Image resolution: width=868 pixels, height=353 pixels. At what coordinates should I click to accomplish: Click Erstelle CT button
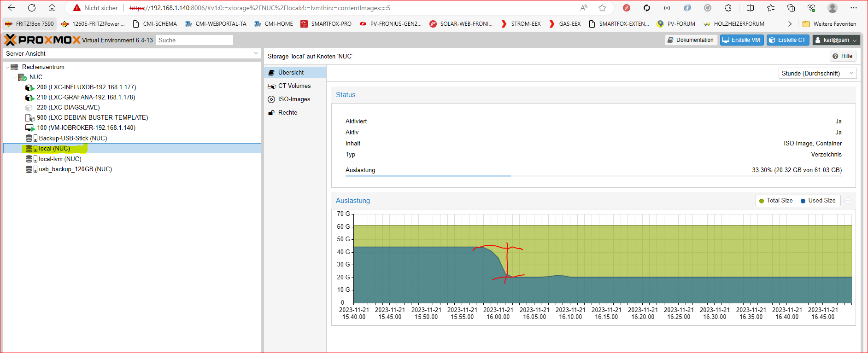click(788, 40)
